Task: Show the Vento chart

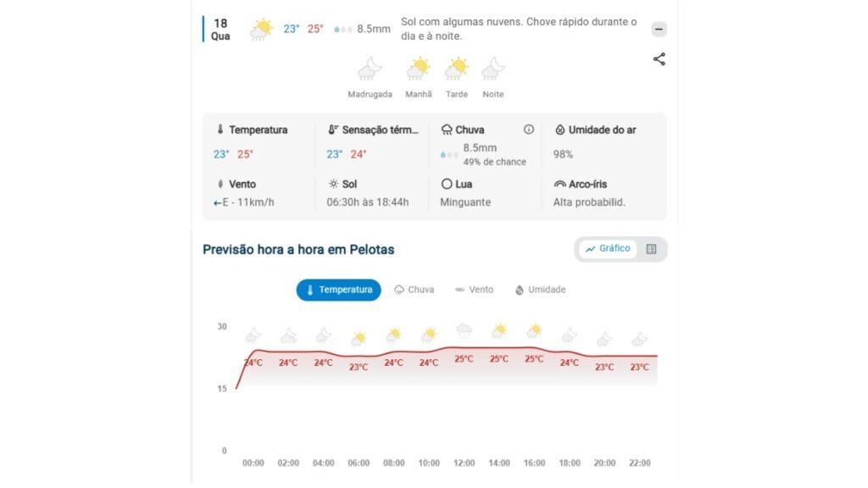Action: (474, 290)
